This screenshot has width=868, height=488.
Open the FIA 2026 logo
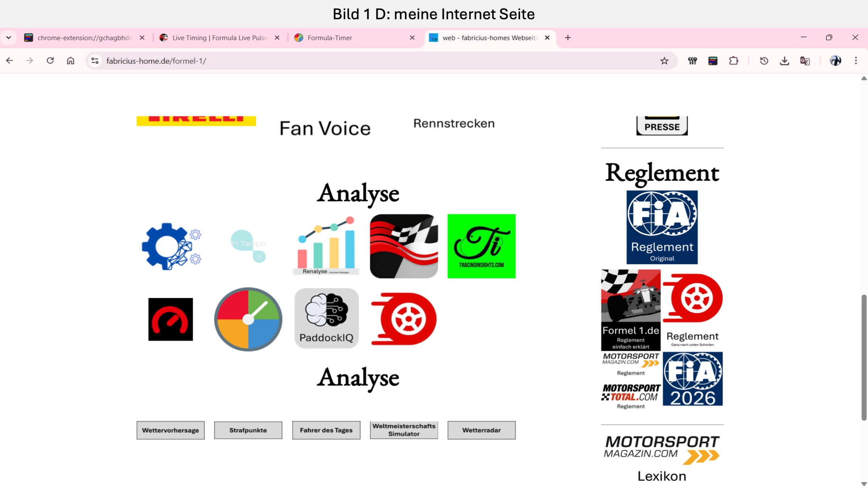[x=692, y=379]
